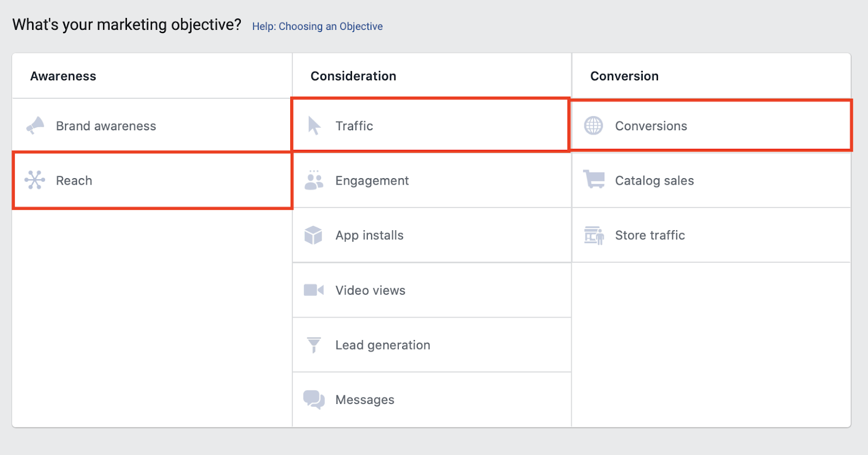Select the Store traffic objective

tap(650, 236)
